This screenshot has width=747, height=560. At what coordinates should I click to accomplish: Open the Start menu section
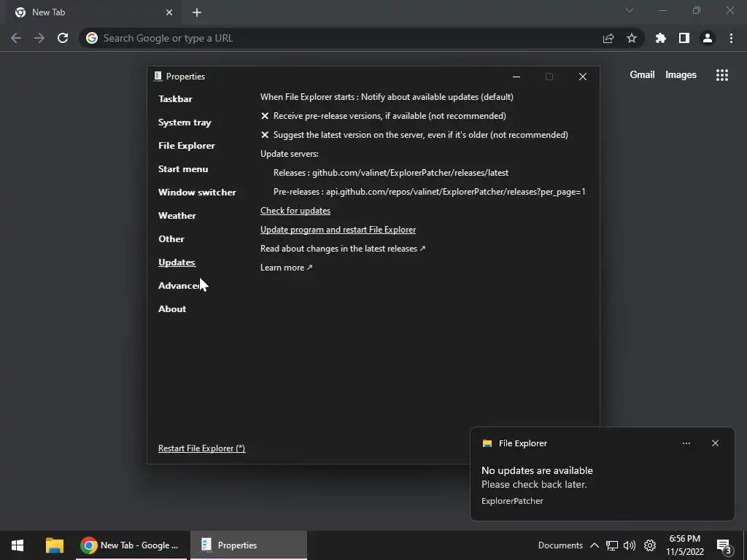point(183,169)
